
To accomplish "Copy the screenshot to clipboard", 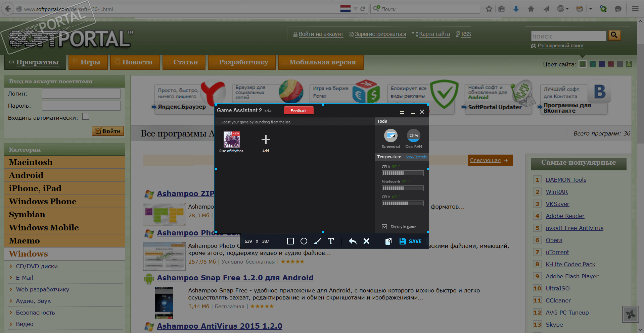I will 388,241.
